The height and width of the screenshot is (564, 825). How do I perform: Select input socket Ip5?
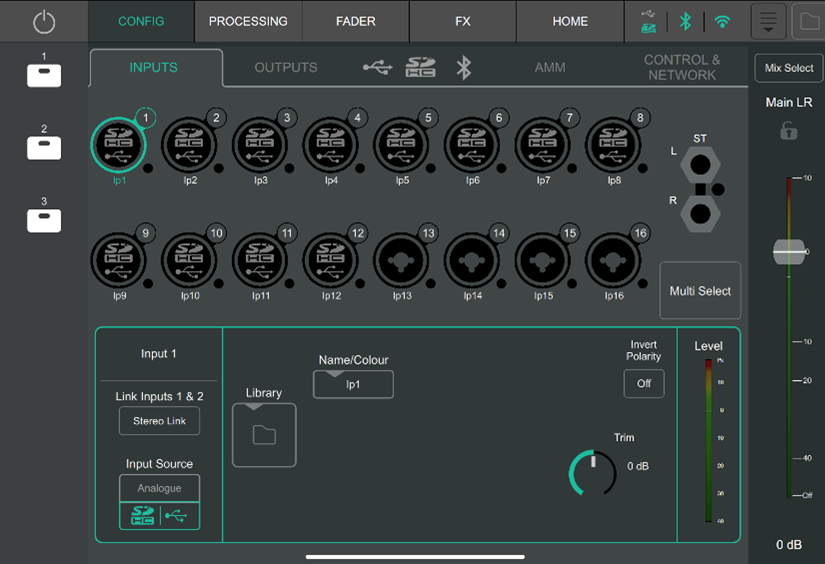point(401,145)
